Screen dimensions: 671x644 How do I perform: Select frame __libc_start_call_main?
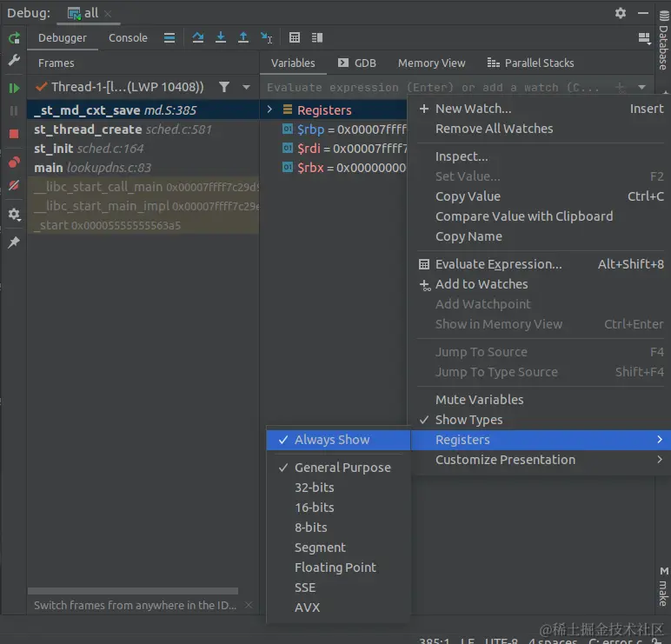pyautogui.click(x=143, y=187)
